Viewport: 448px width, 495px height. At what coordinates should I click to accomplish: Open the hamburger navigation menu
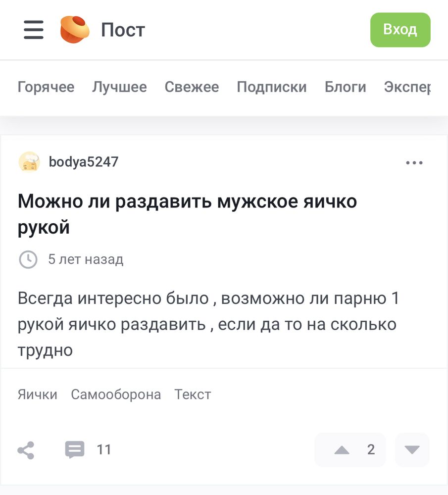point(34,30)
